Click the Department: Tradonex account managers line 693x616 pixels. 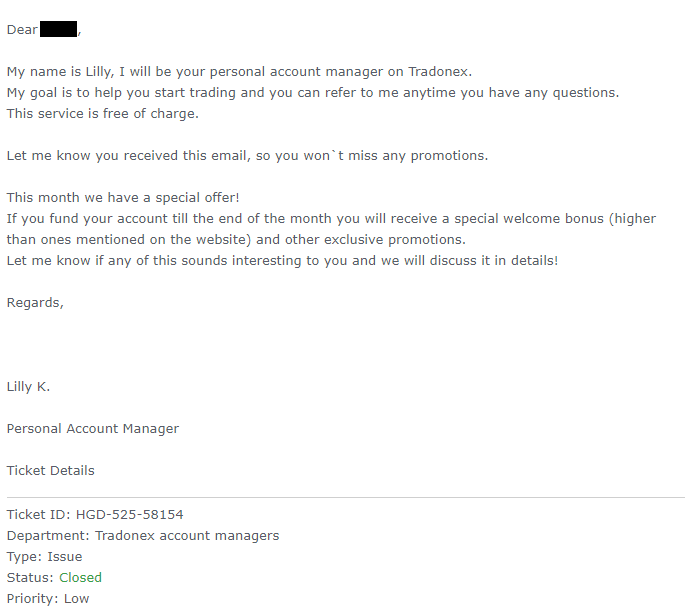143,536
